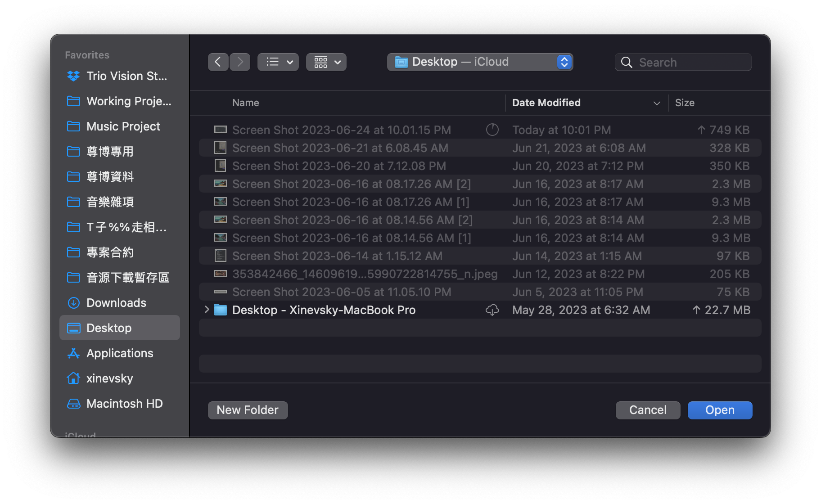Select Desktop in sidebar
821x504 pixels.
[120, 328]
